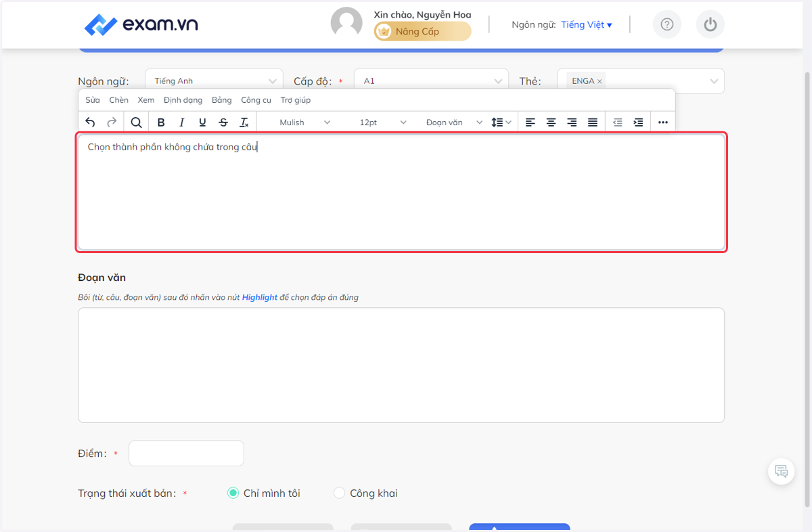Screen dimensions: 812x532
Task: Click into the question text editor area
Action: click(x=401, y=192)
